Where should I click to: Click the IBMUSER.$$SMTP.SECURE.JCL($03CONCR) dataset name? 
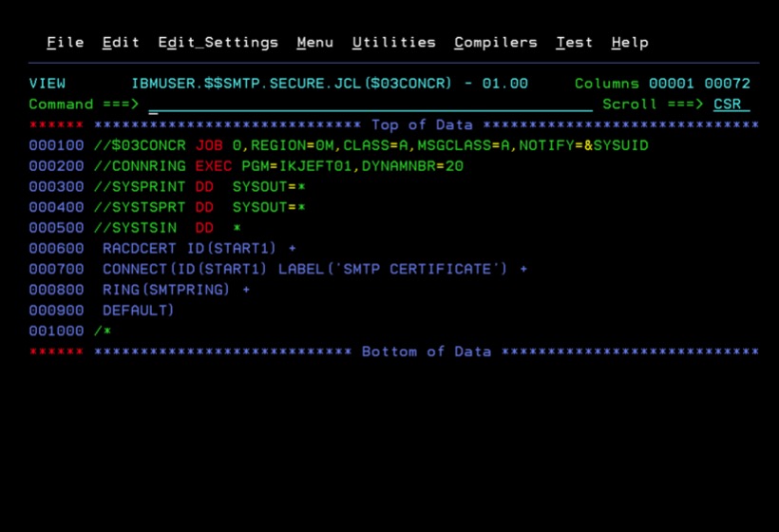point(292,84)
